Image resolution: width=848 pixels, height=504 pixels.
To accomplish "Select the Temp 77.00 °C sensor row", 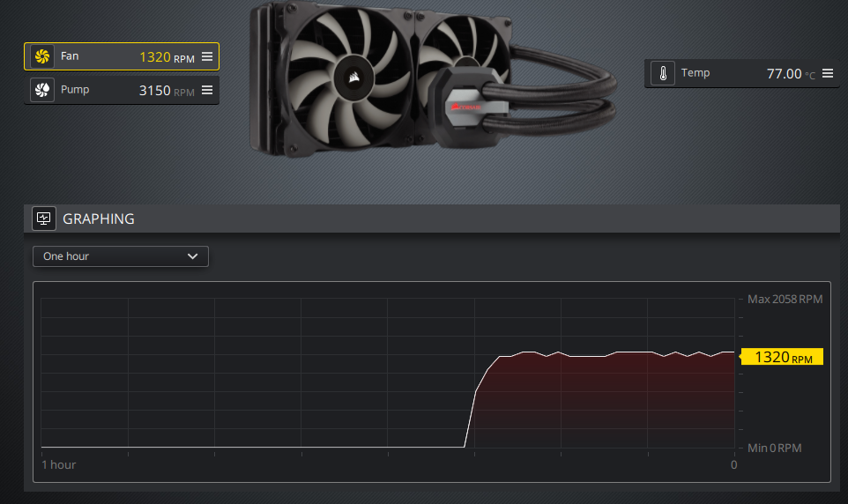I will click(742, 73).
